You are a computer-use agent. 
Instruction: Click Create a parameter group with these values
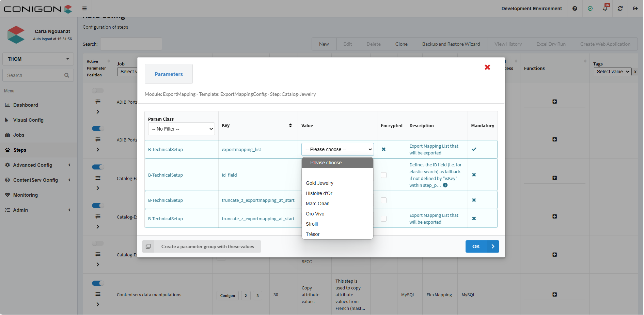click(207, 246)
